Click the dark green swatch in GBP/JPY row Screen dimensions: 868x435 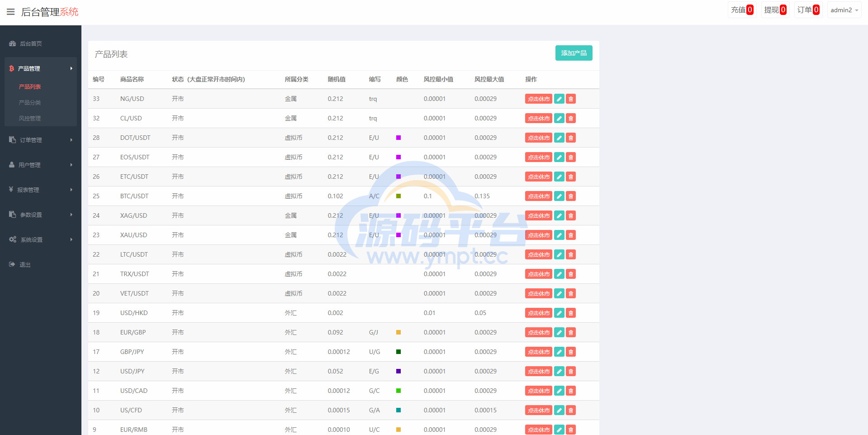click(x=398, y=352)
